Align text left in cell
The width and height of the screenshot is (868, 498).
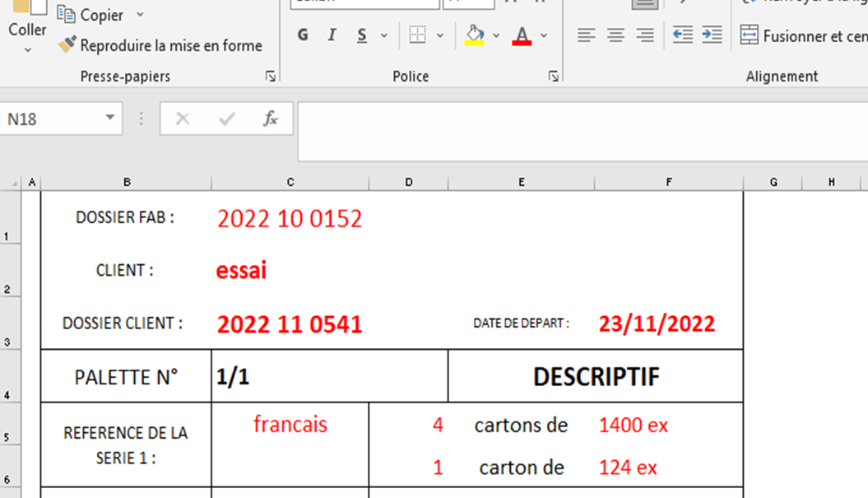586,35
